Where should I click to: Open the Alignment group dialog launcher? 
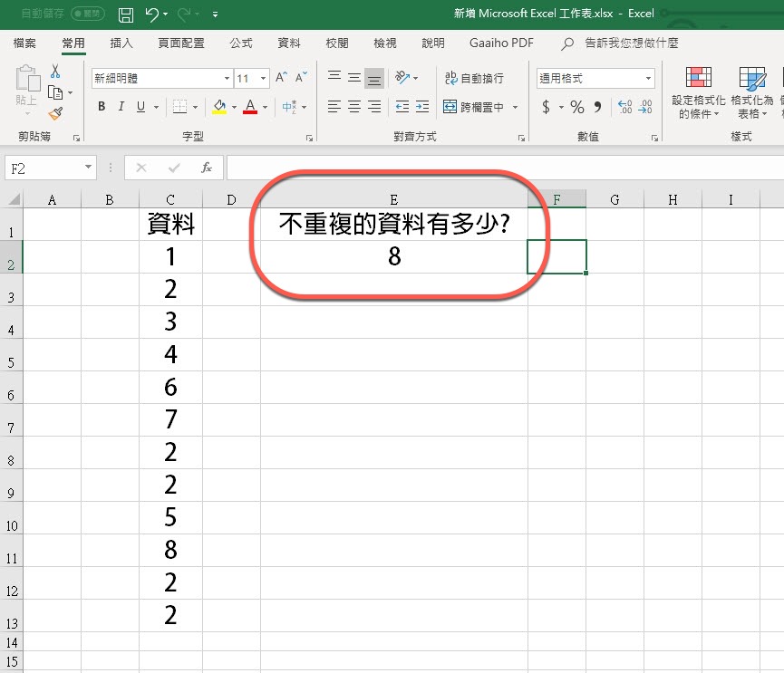[x=521, y=139]
